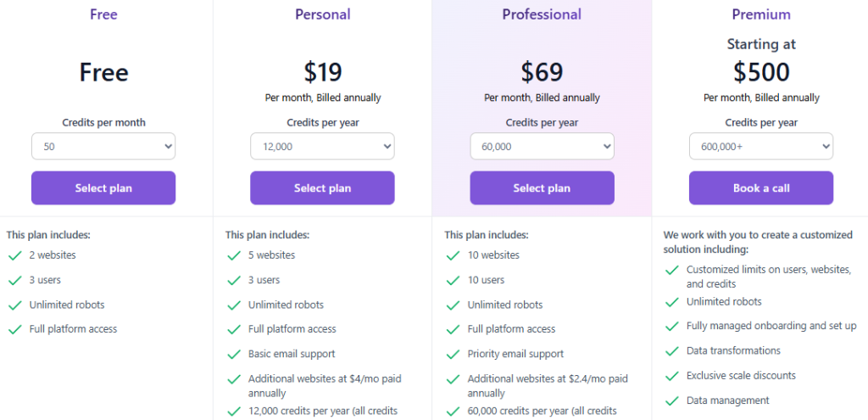Expand the Personal plan 12,000 credits dropdown
The width and height of the screenshot is (868, 420).
click(322, 147)
